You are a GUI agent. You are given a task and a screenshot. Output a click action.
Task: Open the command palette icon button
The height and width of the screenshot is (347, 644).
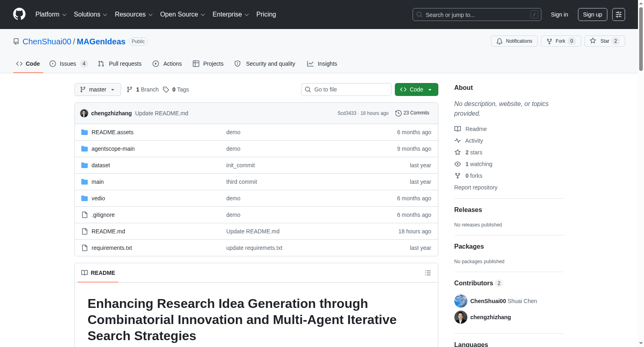[618, 15]
